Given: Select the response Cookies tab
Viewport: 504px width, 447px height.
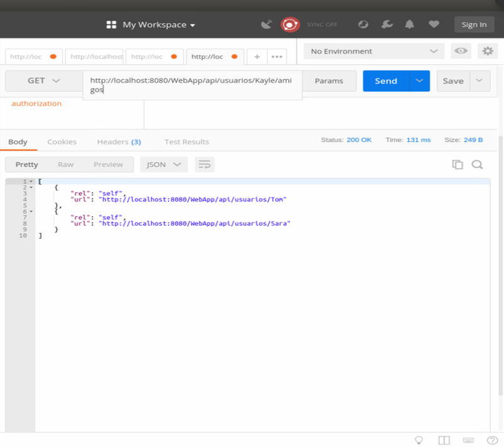Looking at the screenshot, I should point(62,142).
